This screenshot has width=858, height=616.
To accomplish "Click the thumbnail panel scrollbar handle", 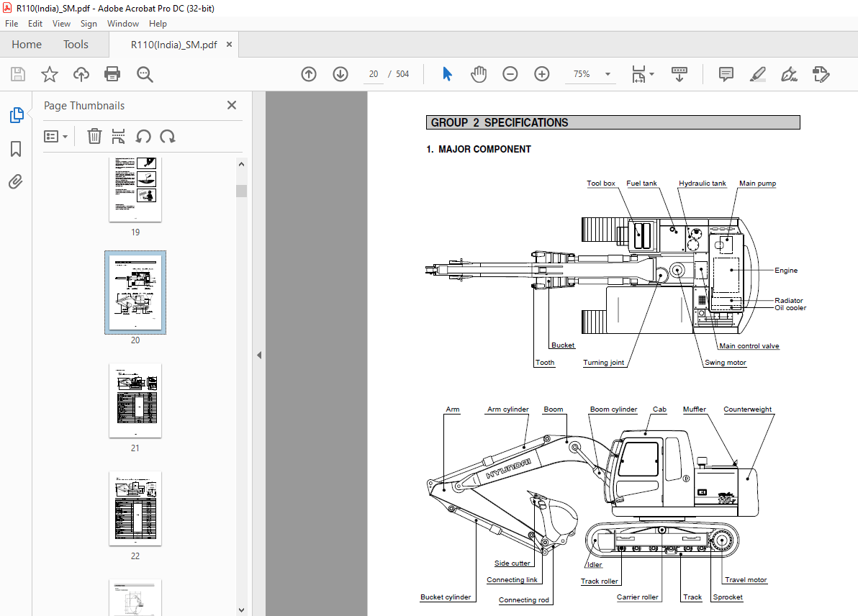I will coord(241,191).
